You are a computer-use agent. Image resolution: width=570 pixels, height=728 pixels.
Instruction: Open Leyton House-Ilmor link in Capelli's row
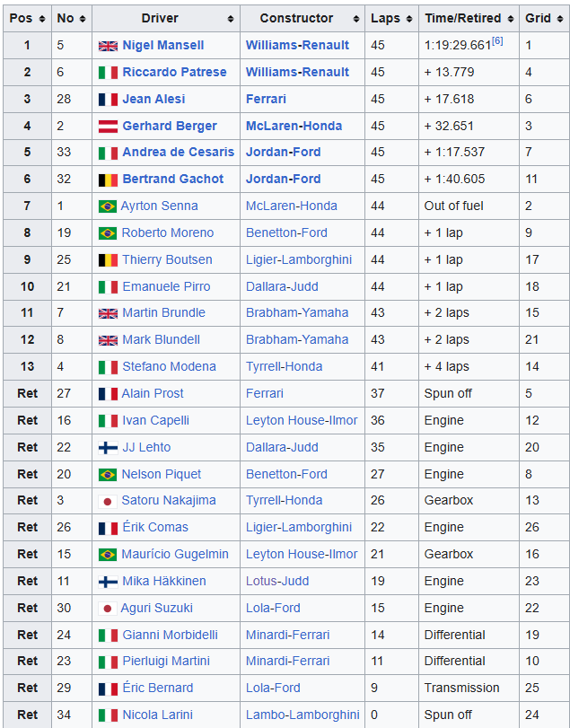[302, 420]
